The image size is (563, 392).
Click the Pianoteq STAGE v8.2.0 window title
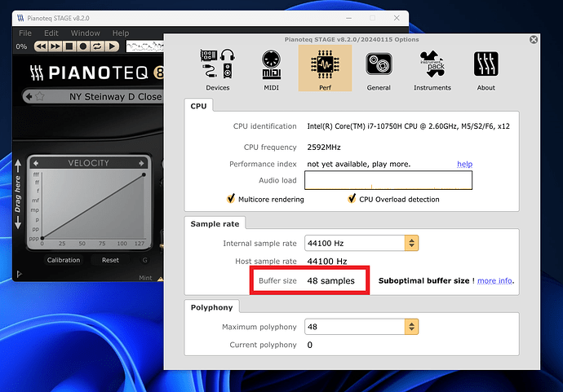coord(58,18)
